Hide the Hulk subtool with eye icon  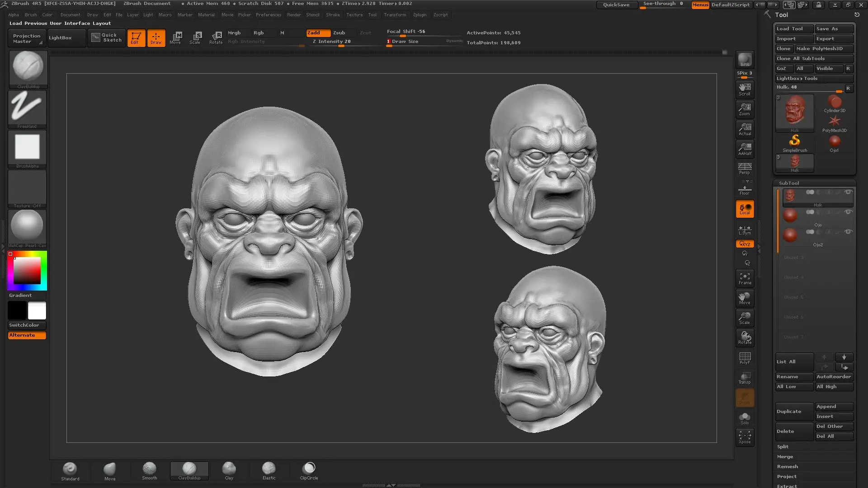click(x=848, y=192)
